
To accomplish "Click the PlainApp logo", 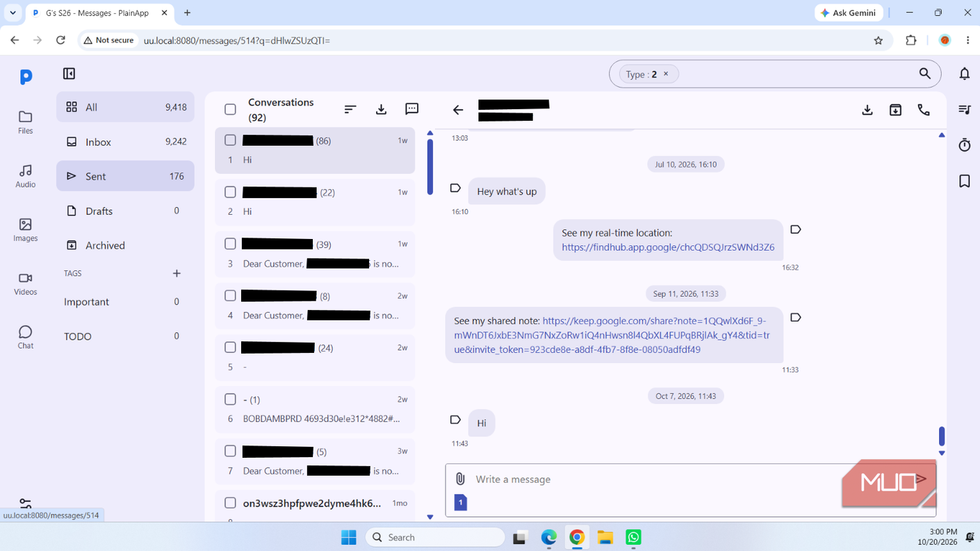I will point(26,76).
